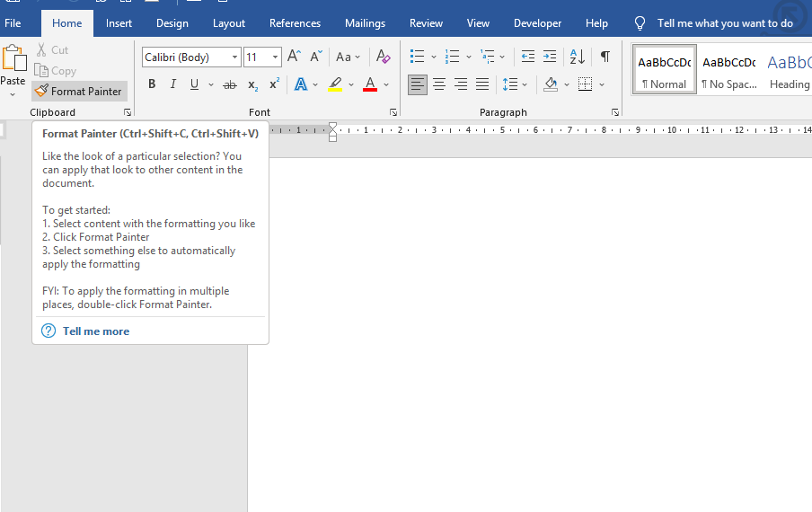Expand the numbering library dropdown arrow
Image resolution: width=812 pixels, height=512 pixels.
tap(469, 57)
